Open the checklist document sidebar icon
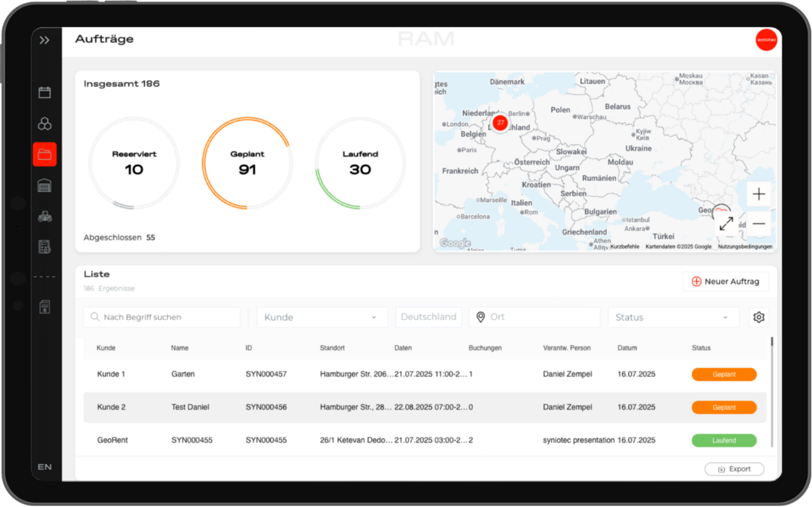The image size is (812, 507). pos(45,247)
